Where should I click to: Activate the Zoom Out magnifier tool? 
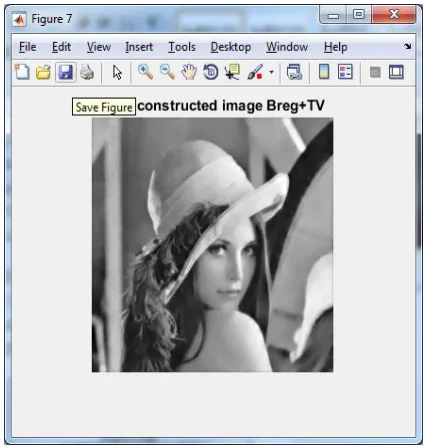(x=167, y=72)
